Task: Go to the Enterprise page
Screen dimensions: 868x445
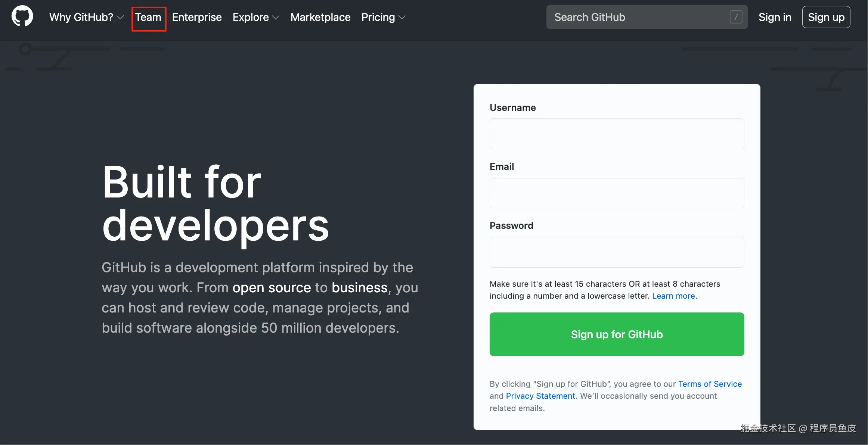Action: [x=197, y=17]
